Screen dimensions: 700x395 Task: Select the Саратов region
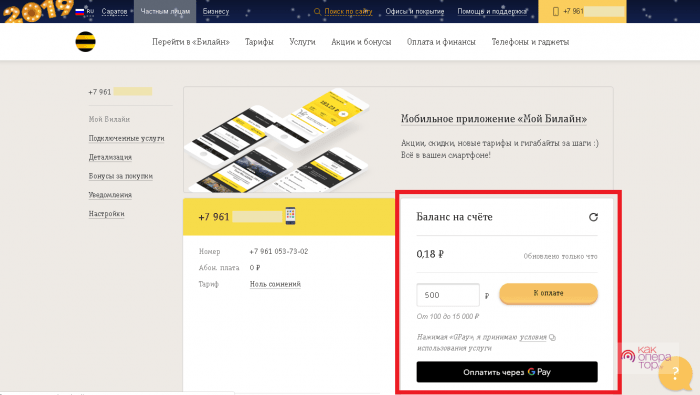pyautogui.click(x=114, y=12)
